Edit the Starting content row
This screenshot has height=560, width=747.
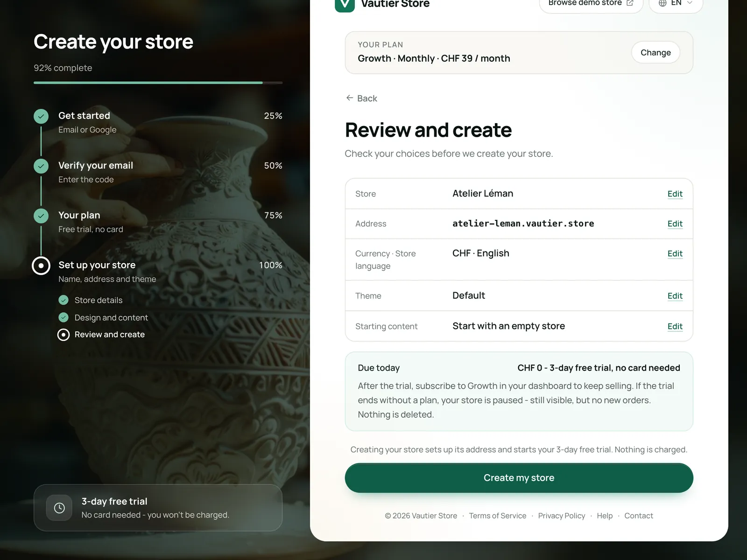675,326
